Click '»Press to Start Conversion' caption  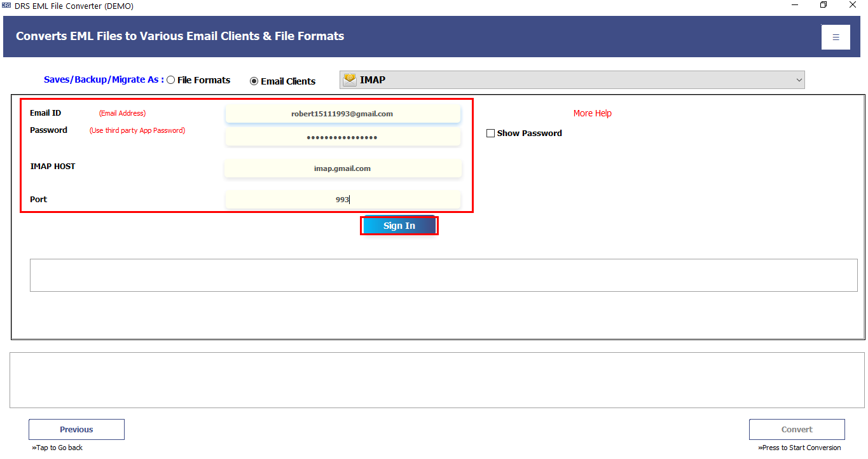799,448
